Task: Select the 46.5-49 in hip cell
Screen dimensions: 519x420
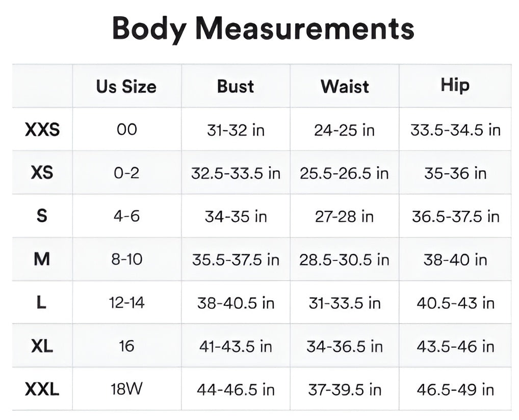Action: click(x=455, y=390)
